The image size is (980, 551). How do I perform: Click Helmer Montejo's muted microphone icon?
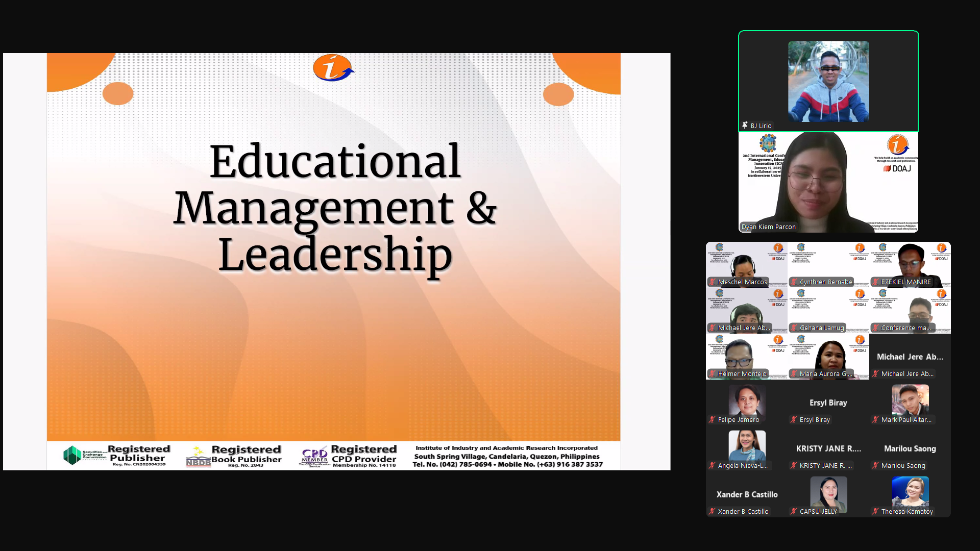[712, 373]
